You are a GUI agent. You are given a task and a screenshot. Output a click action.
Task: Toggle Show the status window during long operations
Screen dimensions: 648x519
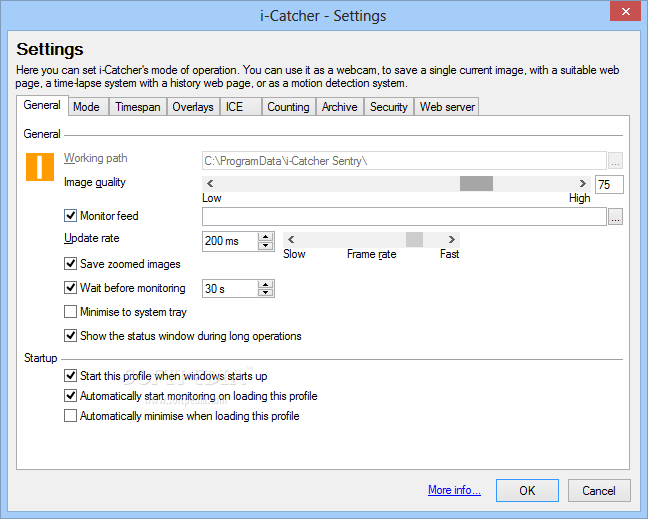pos(70,336)
